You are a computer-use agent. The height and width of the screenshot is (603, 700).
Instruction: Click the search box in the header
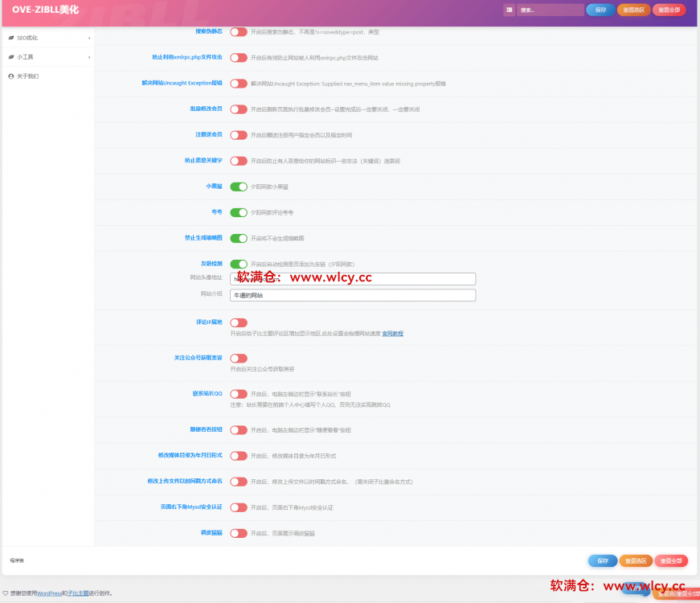(551, 10)
